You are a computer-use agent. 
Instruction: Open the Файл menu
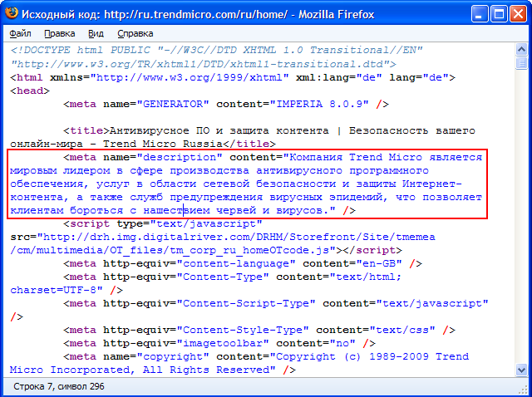[20, 33]
